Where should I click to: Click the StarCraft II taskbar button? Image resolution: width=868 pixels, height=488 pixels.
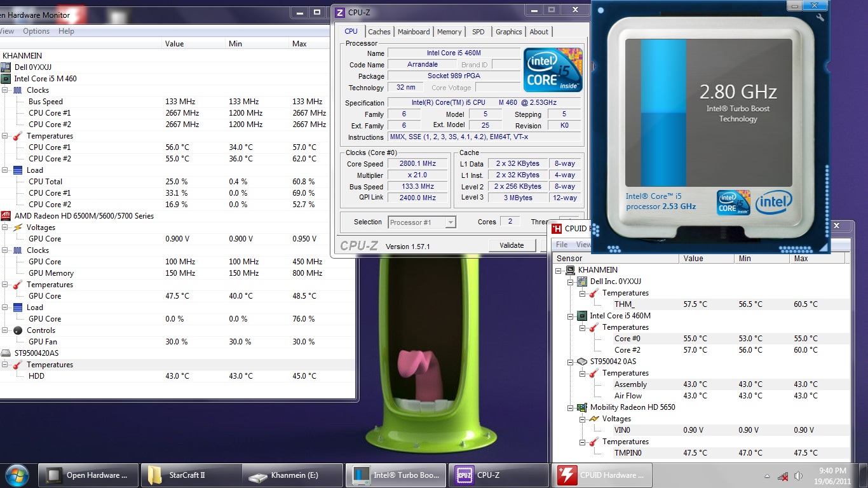pos(191,475)
